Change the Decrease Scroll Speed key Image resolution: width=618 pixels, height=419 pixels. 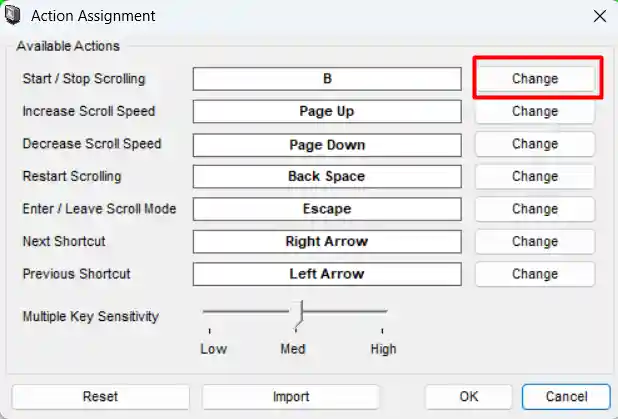pyautogui.click(x=535, y=144)
